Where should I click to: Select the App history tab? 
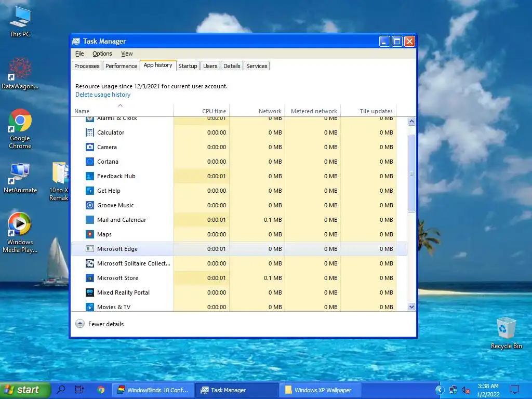pyautogui.click(x=158, y=65)
